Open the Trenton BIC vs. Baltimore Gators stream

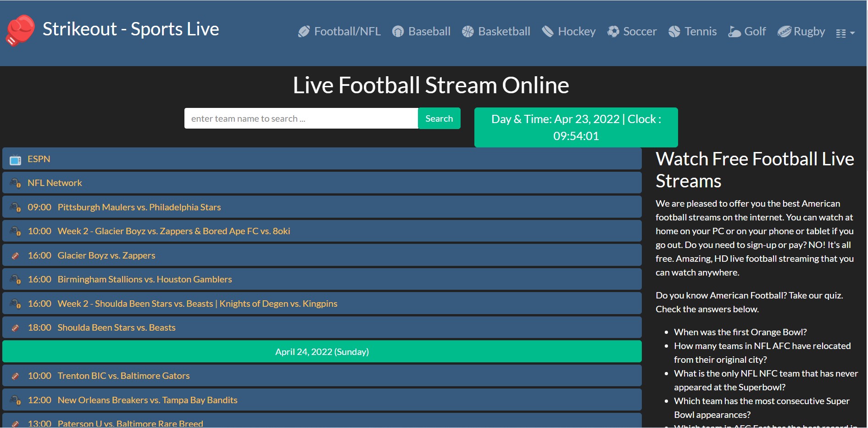[x=123, y=375]
